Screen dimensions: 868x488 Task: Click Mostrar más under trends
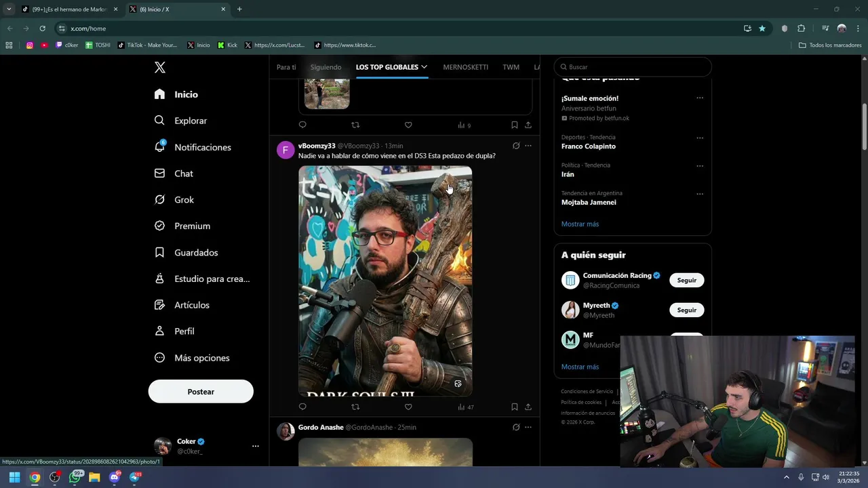pos(580,224)
